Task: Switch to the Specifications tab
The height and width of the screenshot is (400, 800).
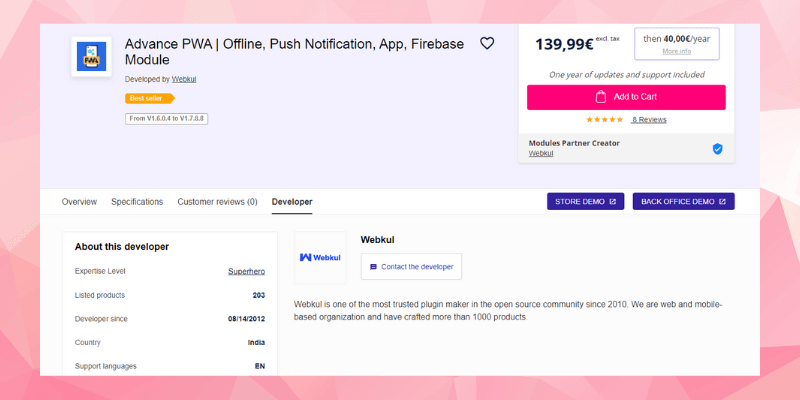Action: tap(137, 202)
